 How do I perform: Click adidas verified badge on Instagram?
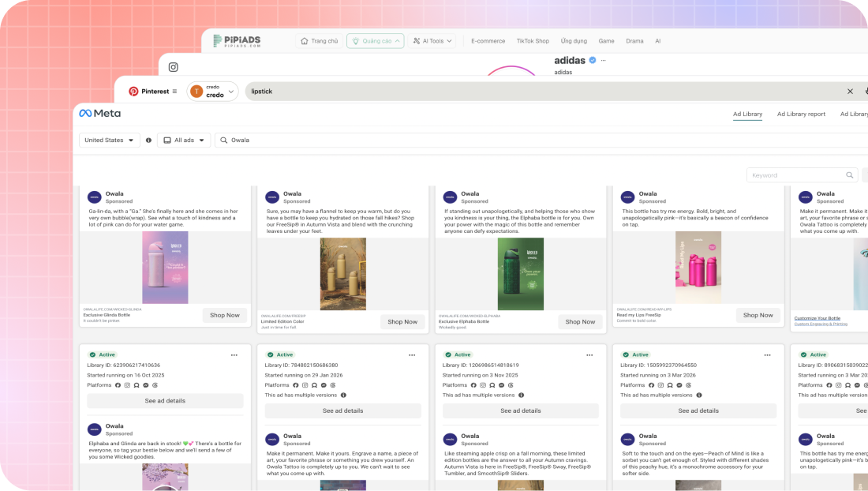pos(593,60)
